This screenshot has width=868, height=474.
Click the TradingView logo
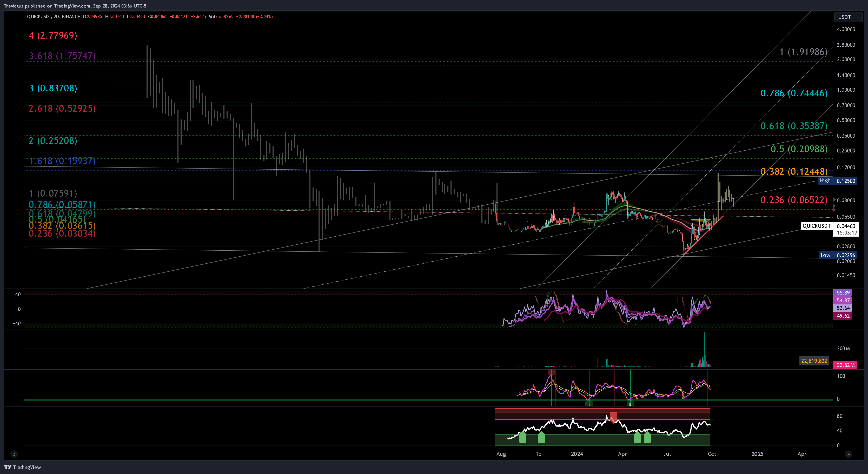pyautogui.click(x=22, y=467)
